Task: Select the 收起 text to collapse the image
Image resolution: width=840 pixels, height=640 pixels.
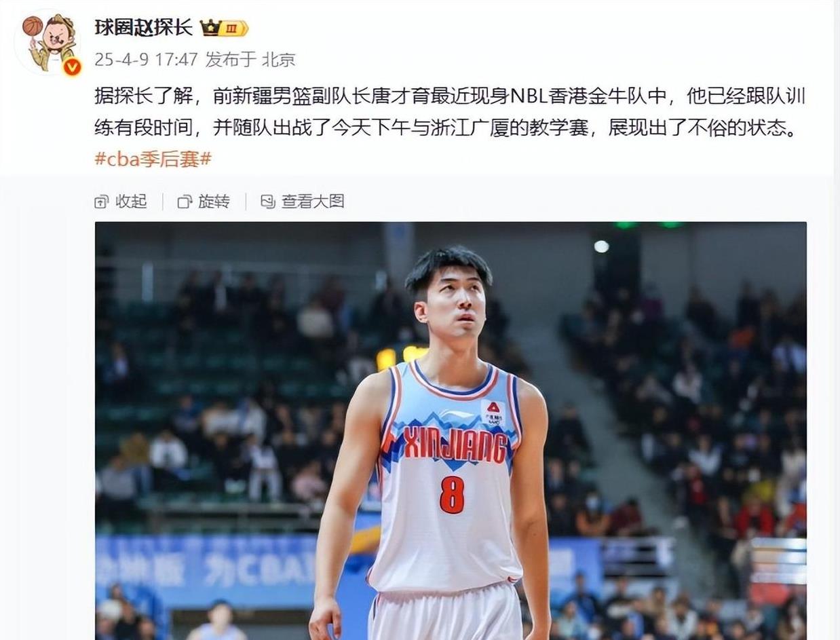Action: 131,202
